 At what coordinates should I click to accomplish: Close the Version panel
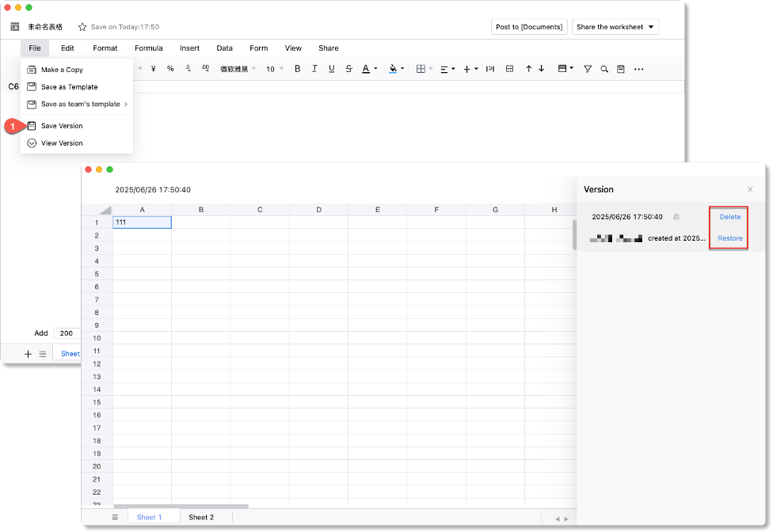tap(750, 189)
